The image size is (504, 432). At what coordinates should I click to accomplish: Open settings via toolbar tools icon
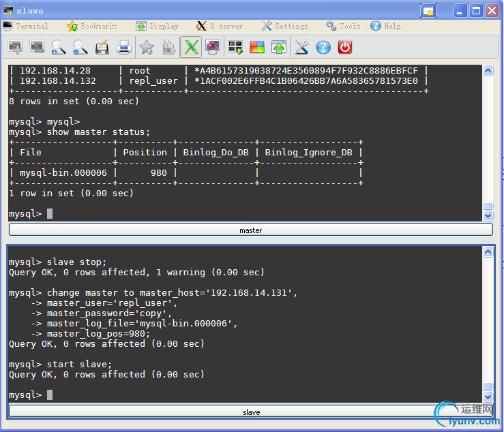(301, 47)
